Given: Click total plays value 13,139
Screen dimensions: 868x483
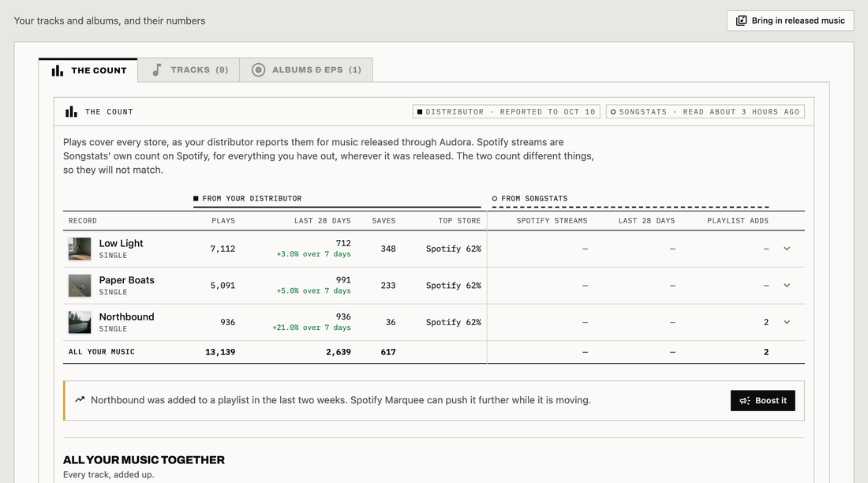Looking at the screenshot, I should pos(220,352).
